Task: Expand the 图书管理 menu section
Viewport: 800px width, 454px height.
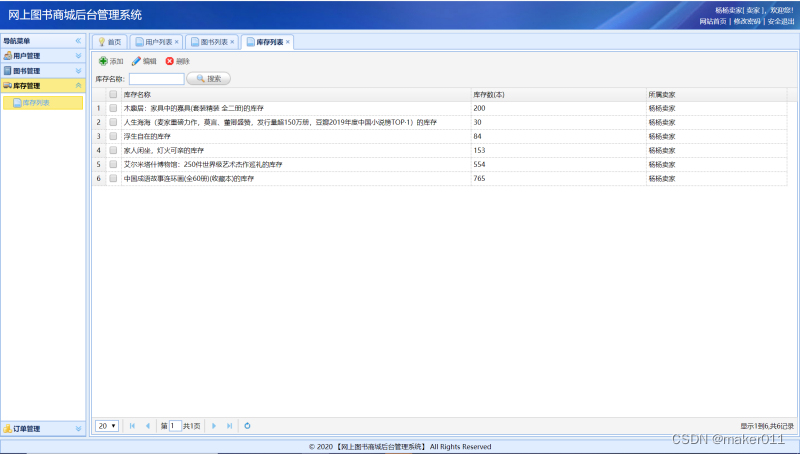Action: point(78,71)
